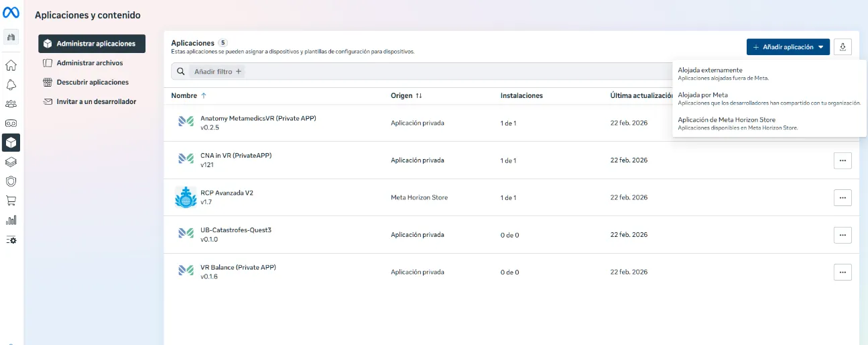Open Invitar a un desarrollador
The image size is (868, 345).
(92, 101)
